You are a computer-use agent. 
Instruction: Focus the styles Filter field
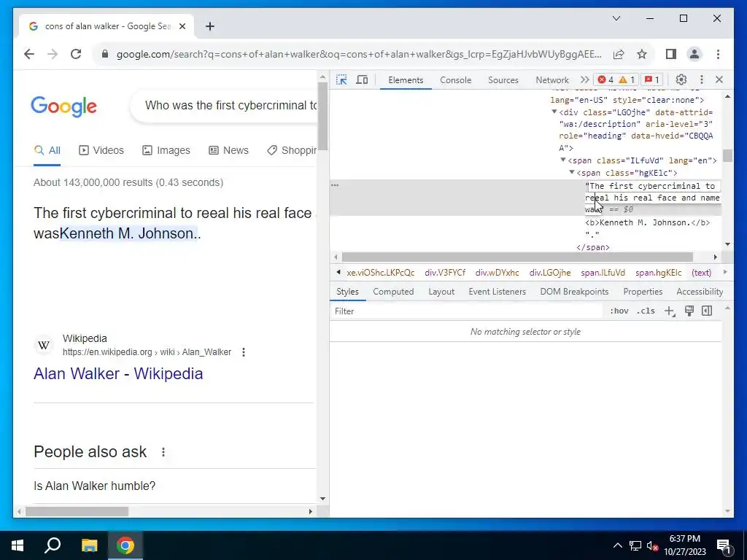tap(467, 311)
